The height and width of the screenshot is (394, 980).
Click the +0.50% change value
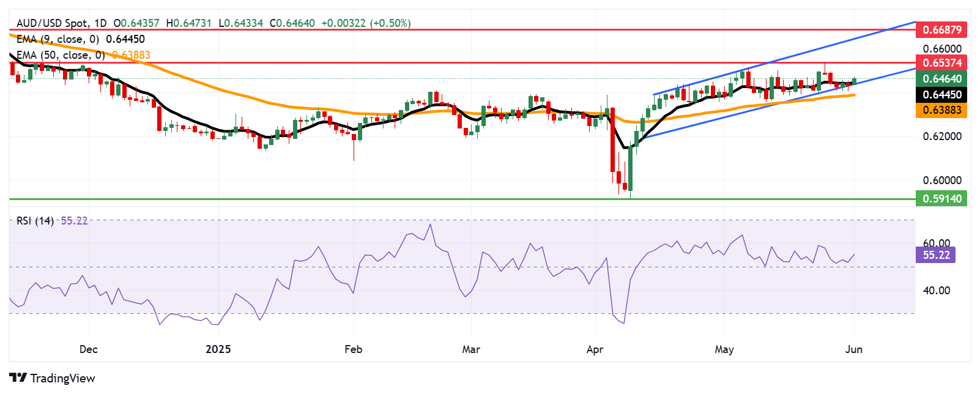(390, 23)
